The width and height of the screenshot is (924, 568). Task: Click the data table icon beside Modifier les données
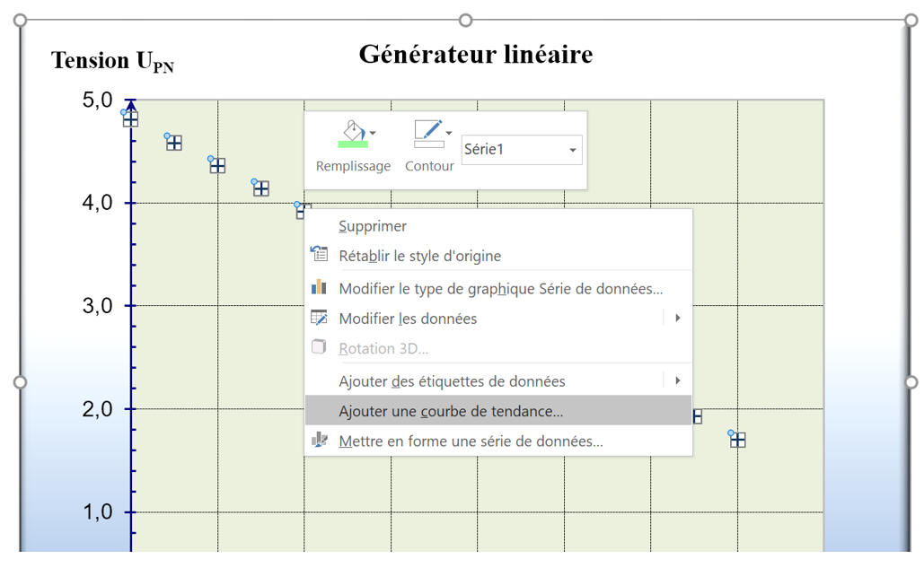coord(319,318)
